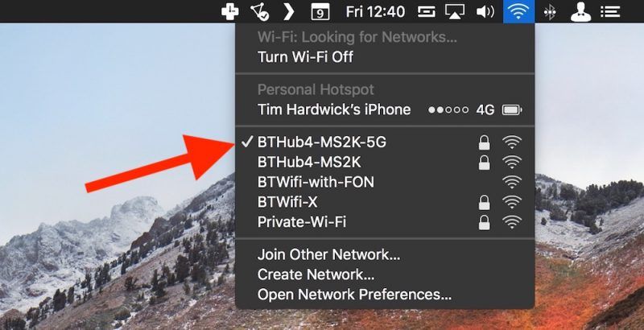The image size is (644, 330).
Task: Connect to Private-Wi-Fi network
Action: pos(385,222)
